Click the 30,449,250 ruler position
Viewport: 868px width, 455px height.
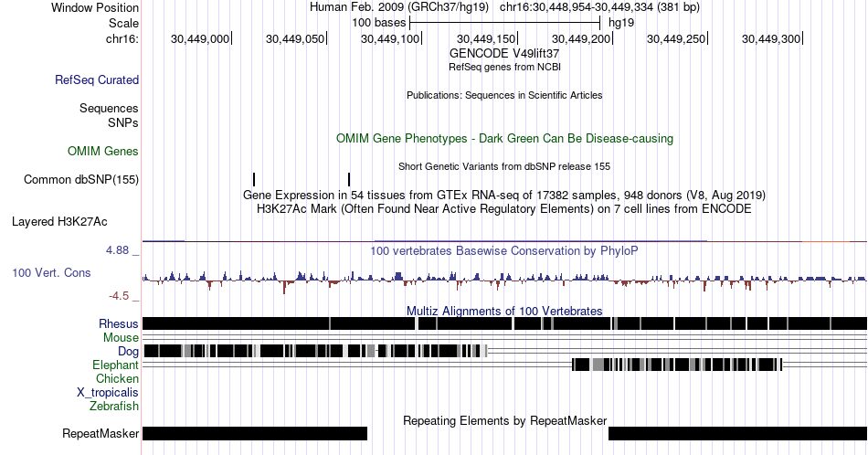676,38
